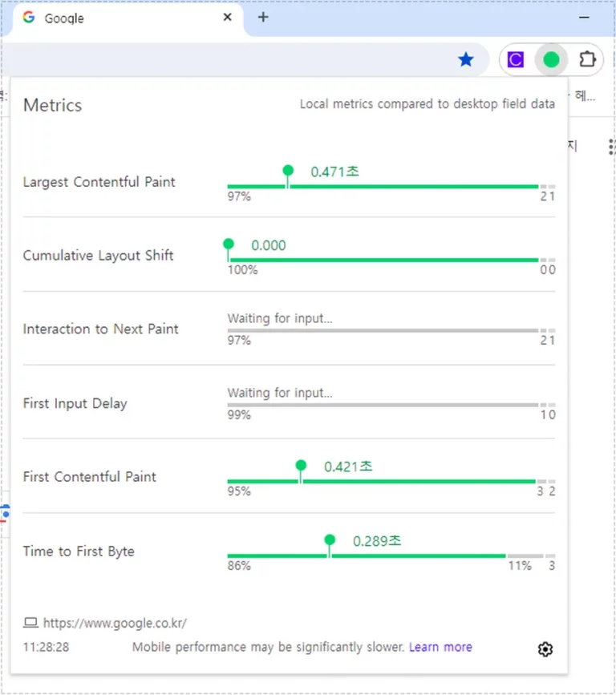Click Mobile performance may be significantly slower text
This screenshot has width=616, height=695.
coord(269,647)
